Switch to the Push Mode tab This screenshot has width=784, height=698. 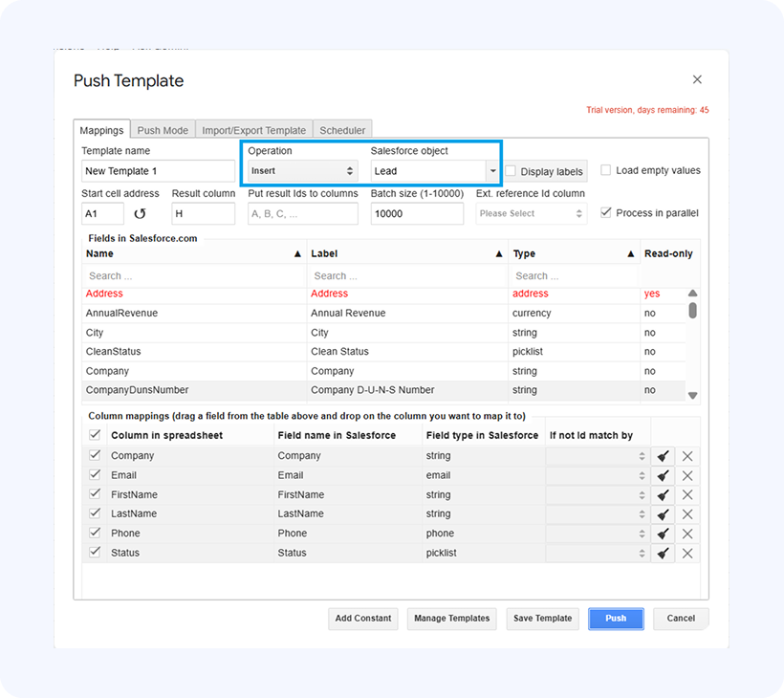coord(163,130)
